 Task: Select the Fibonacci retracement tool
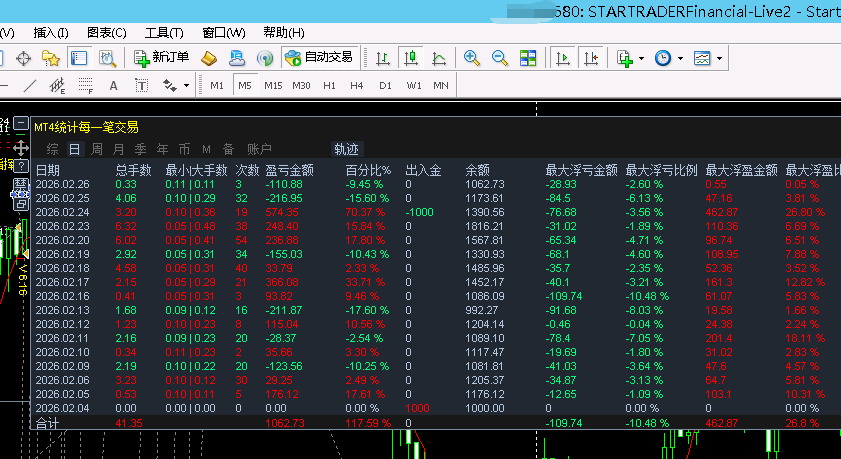85,85
